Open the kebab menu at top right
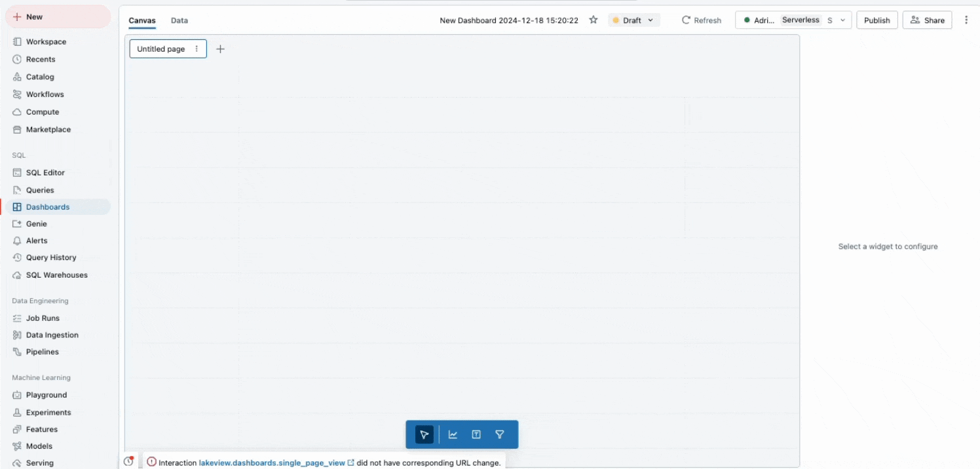Screen dimensions: 980x469 (966, 20)
